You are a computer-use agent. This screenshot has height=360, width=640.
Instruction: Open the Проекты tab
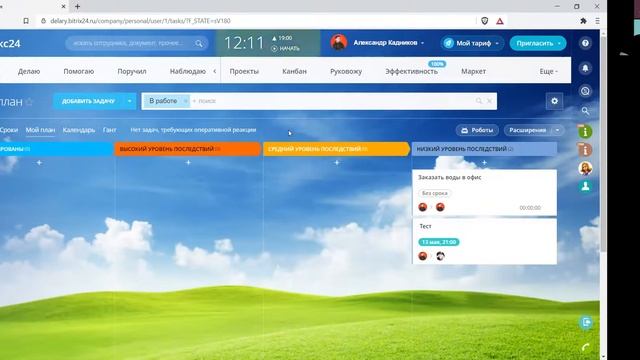[x=244, y=71]
